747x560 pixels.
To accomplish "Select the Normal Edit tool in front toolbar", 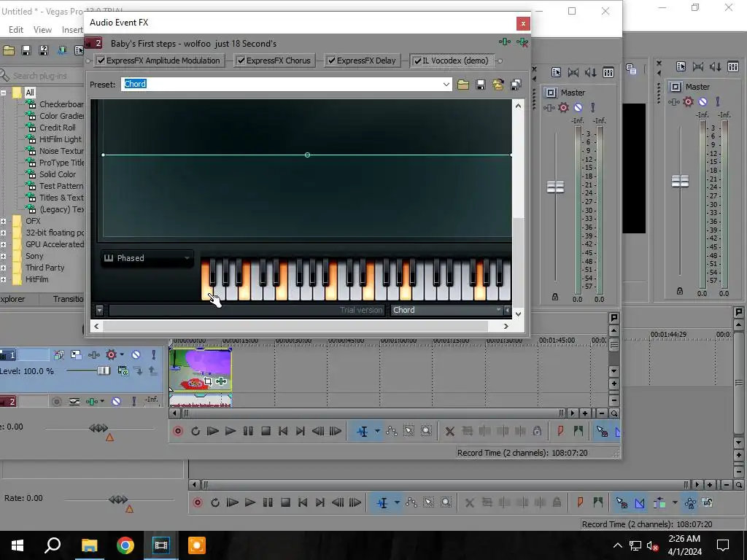I will 363,432.
